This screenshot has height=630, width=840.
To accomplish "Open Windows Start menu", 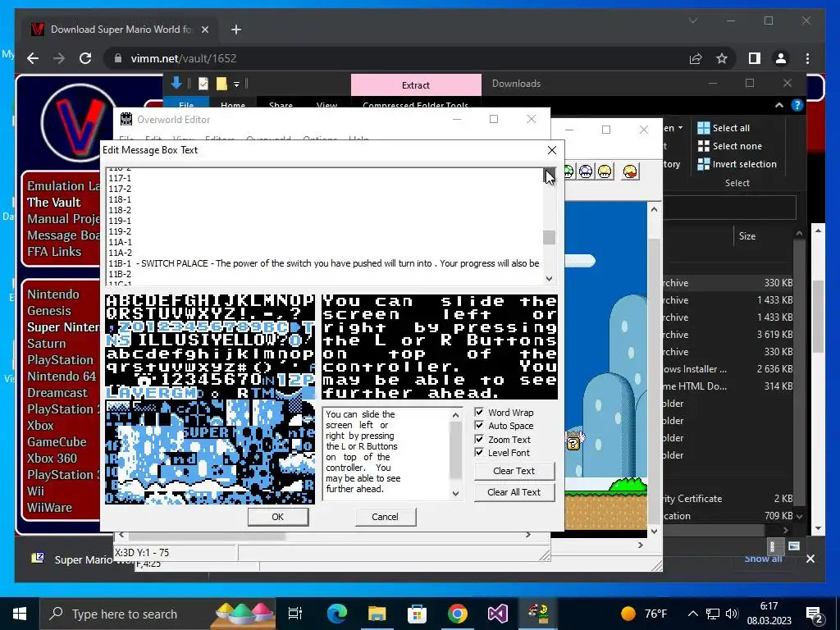I will [20, 614].
